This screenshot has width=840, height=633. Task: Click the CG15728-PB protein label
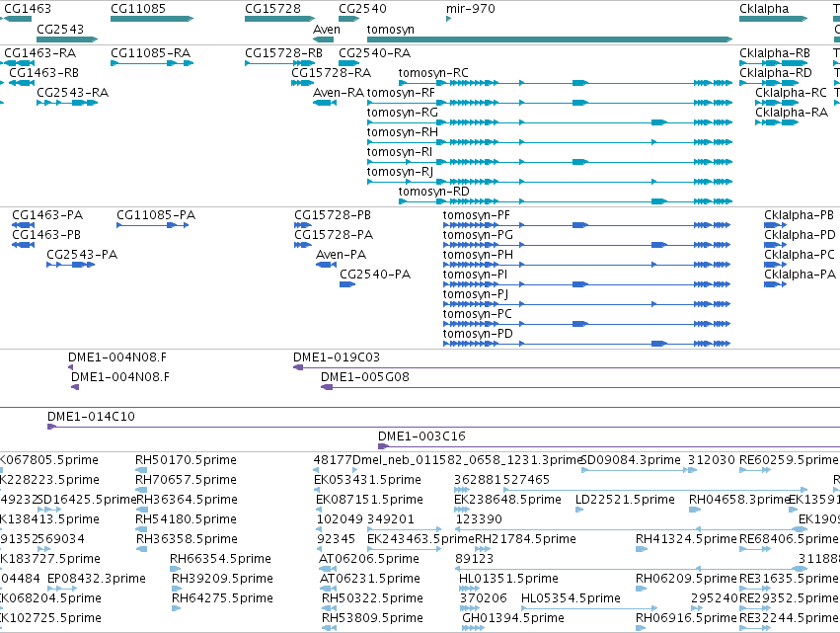click(333, 215)
